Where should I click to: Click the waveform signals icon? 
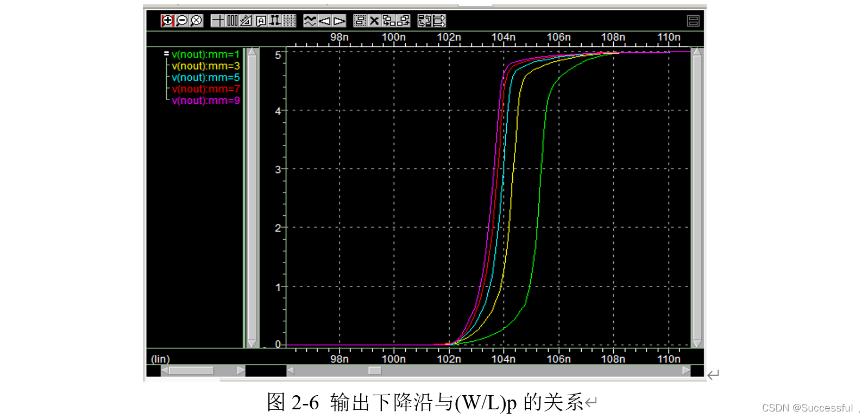point(310,21)
